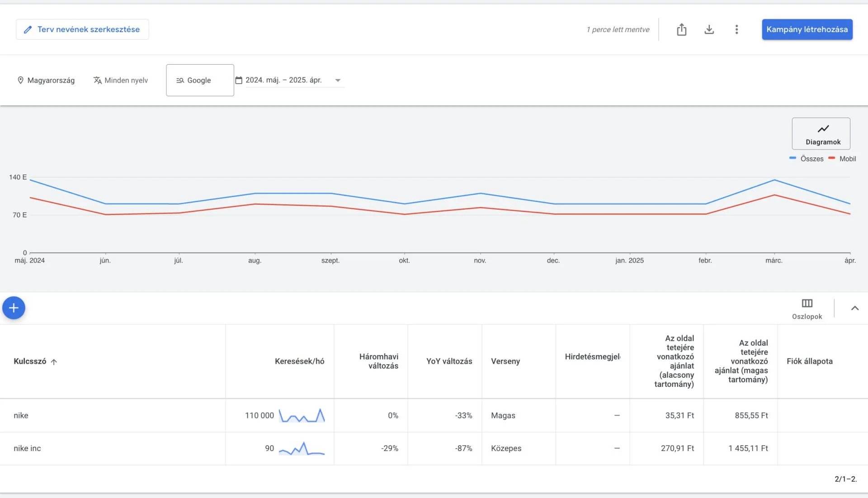Click the aug. label on chart axis

(x=255, y=260)
